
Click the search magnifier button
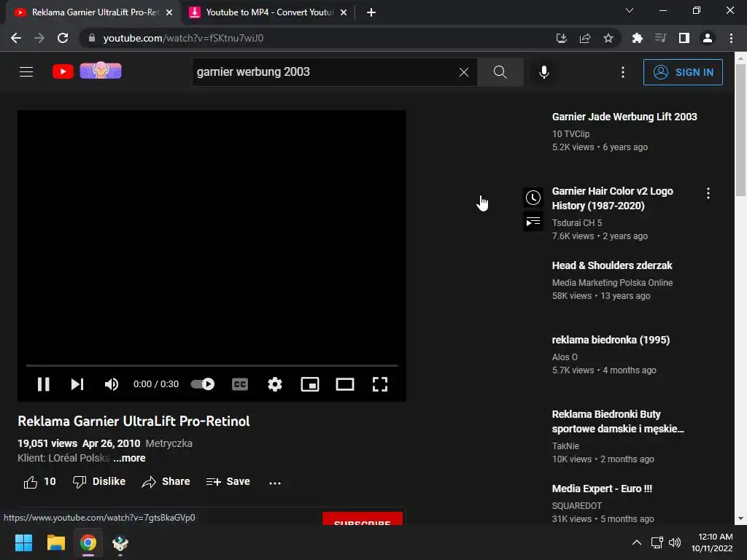pyautogui.click(x=500, y=72)
